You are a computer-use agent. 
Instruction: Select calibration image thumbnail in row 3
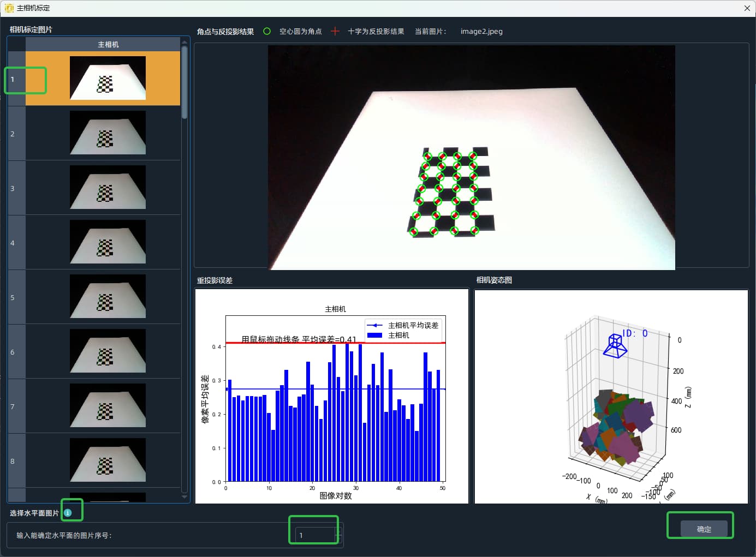tap(108, 187)
